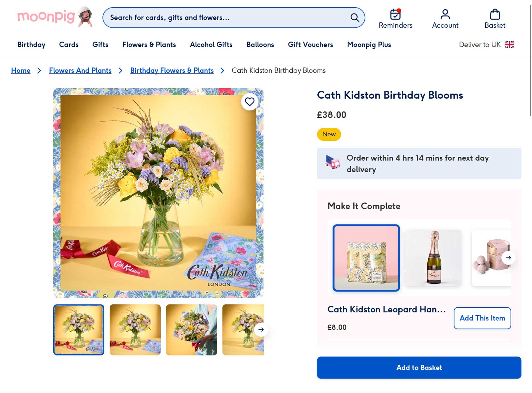The height and width of the screenshot is (393, 532).
Task: Favourite product with heart icon
Action: pos(250,102)
